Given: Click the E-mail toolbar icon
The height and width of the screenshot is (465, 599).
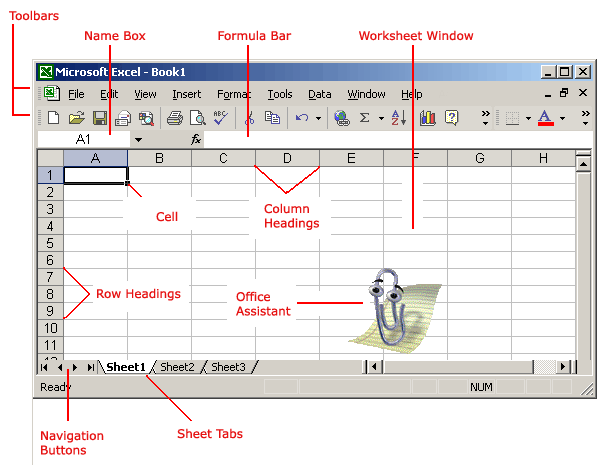Looking at the screenshot, I should 123,118.
